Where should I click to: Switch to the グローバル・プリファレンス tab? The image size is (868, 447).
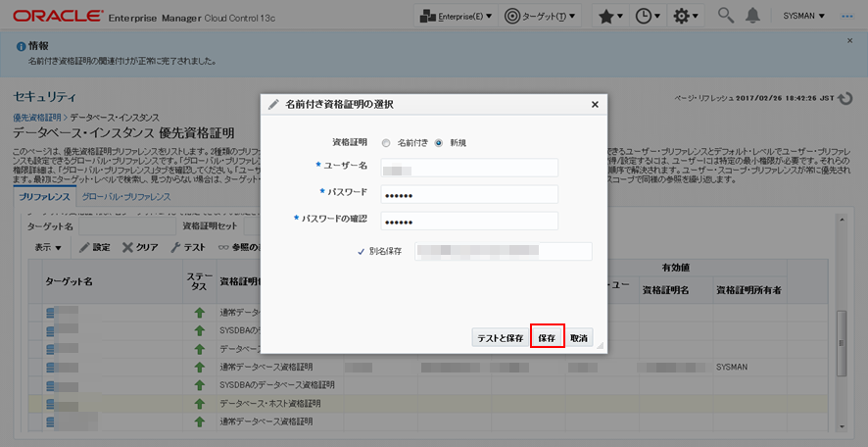[x=126, y=197]
